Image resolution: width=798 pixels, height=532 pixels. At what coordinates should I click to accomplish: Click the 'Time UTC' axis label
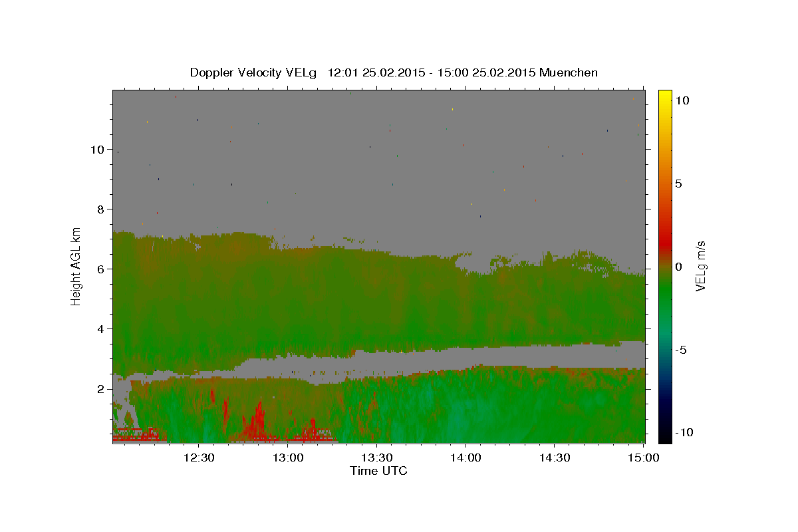click(378, 471)
